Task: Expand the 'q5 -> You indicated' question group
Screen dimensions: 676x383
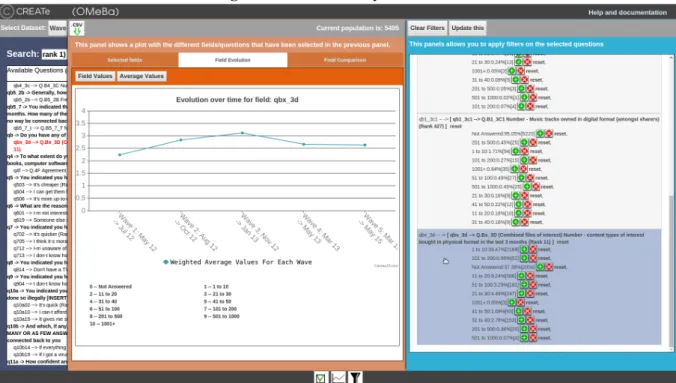Action: point(37,177)
